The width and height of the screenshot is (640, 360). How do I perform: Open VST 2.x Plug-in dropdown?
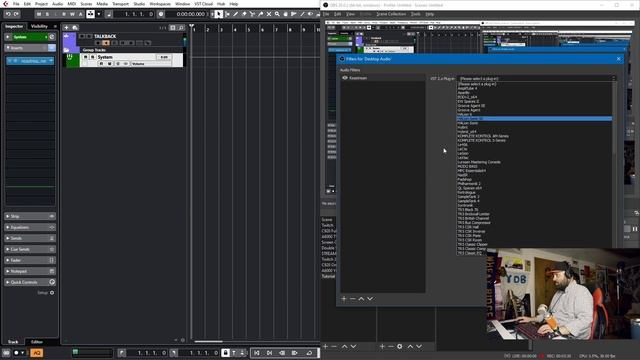tap(536, 78)
